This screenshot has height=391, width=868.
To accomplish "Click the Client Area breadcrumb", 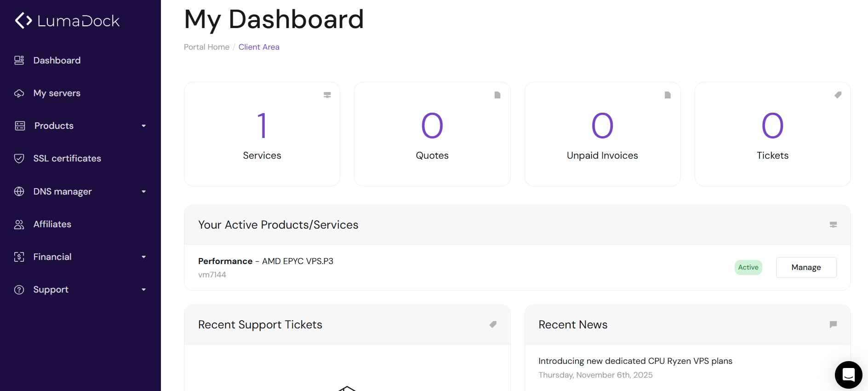I will 259,47.
